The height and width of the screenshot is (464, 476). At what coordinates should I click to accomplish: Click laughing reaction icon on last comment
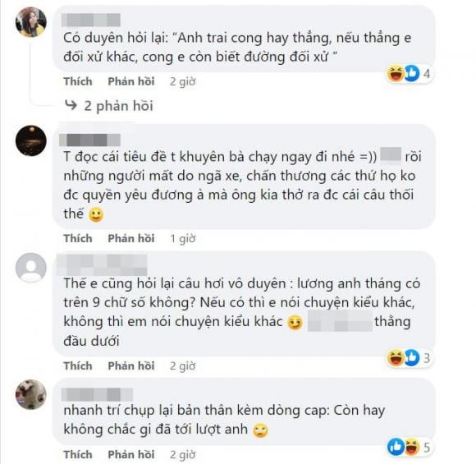point(412,447)
